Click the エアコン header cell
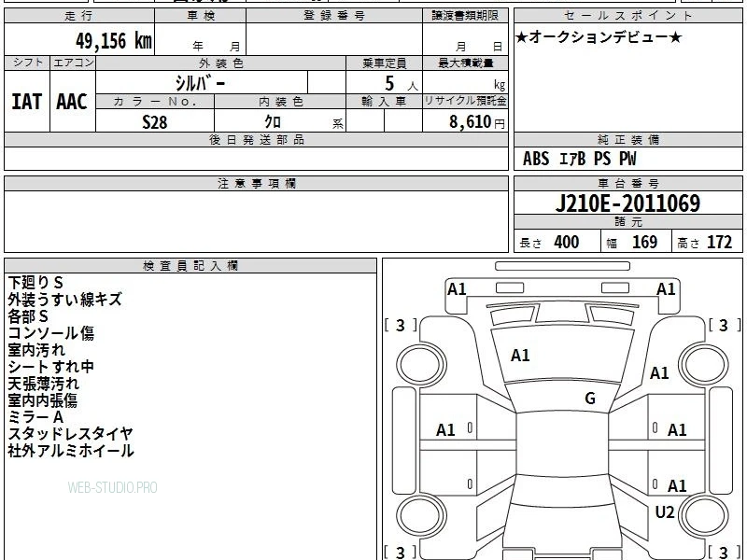Viewport: 747px width, 560px height. click(73, 63)
